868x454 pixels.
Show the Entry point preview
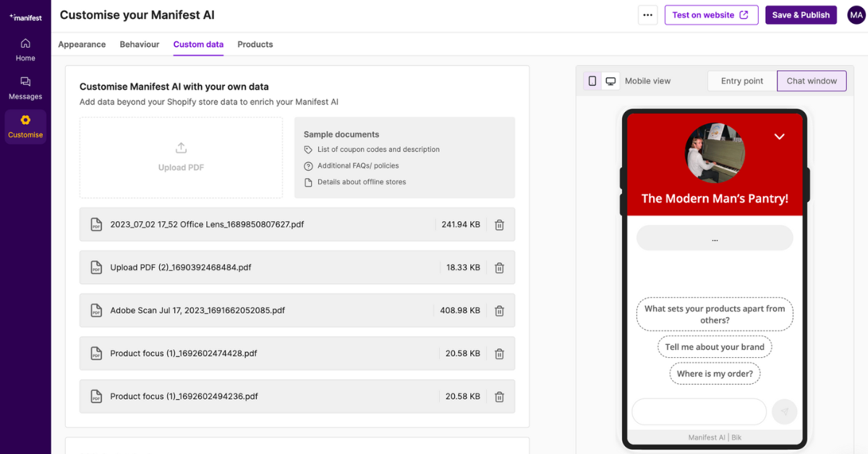point(742,81)
